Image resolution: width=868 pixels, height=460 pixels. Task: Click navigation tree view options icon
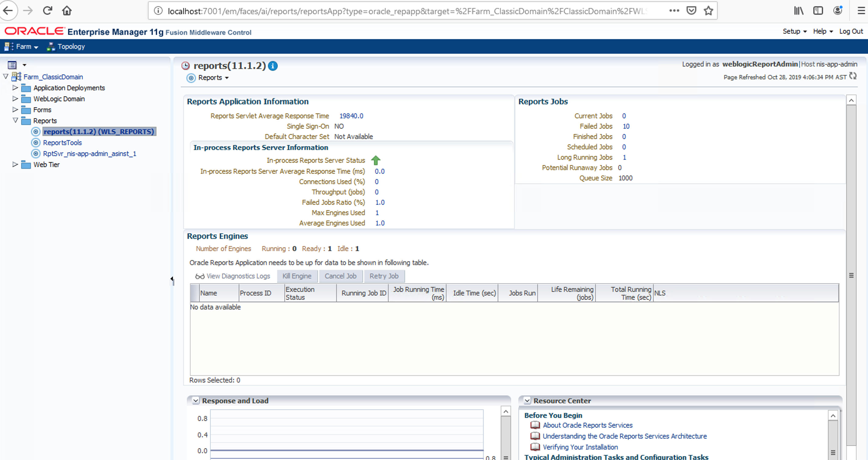coord(12,65)
